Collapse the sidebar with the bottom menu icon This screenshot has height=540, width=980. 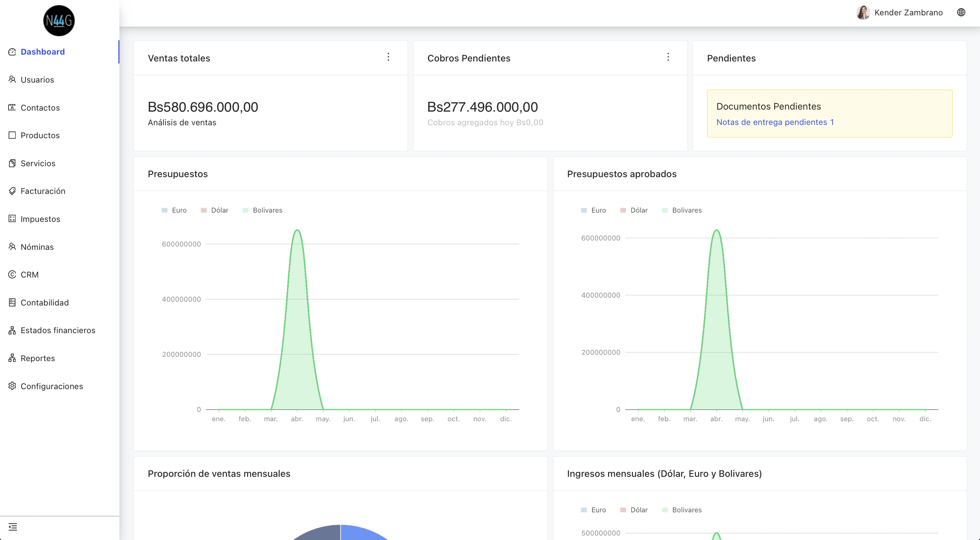[x=13, y=527]
